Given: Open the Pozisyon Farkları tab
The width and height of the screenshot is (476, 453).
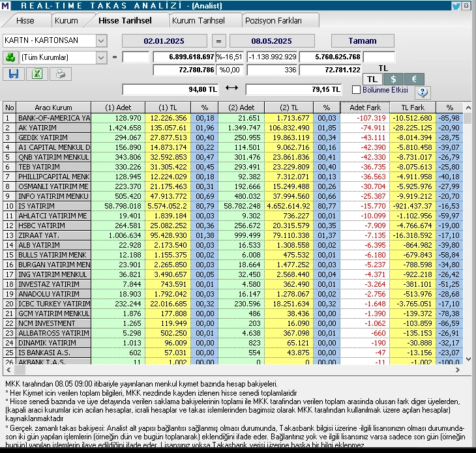Looking at the screenshot, I should click(273, 21).
